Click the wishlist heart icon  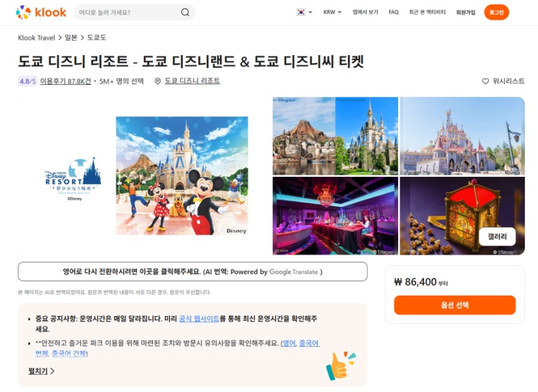485,81
